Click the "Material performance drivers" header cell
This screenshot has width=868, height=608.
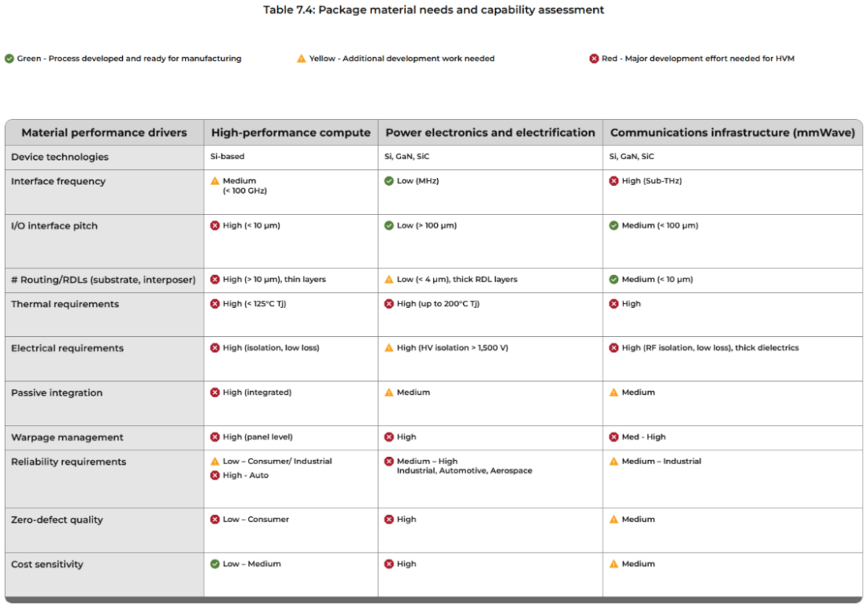[x=104, y=133]
